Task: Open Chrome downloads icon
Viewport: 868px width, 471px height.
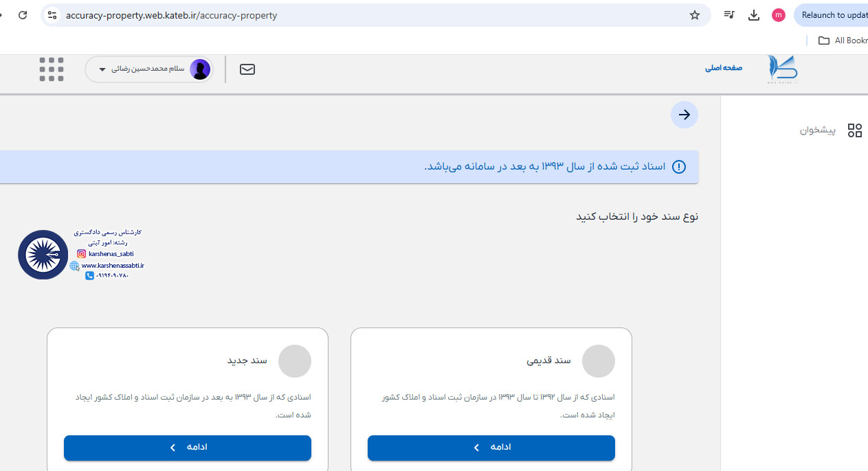Action: coord(754,15)
